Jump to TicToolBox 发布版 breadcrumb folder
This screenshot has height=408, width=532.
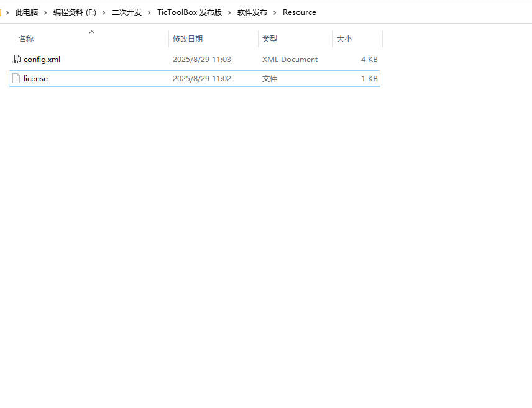[x=190, y=12]
